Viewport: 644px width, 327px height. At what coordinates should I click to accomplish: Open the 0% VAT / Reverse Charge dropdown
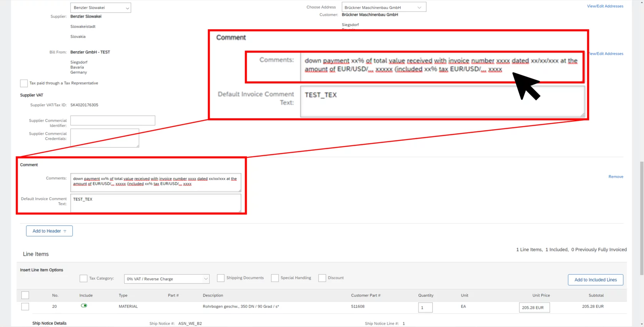click(x=167, y=279)
